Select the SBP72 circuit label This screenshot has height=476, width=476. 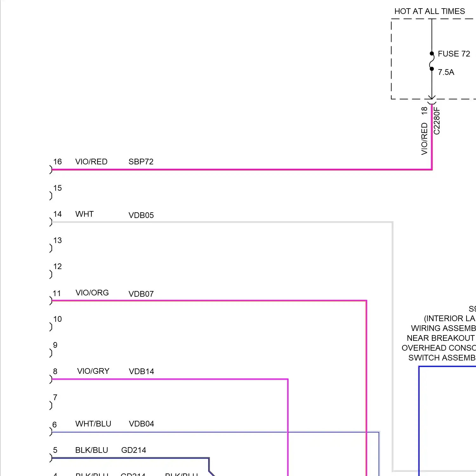click(x=141, y=162)
